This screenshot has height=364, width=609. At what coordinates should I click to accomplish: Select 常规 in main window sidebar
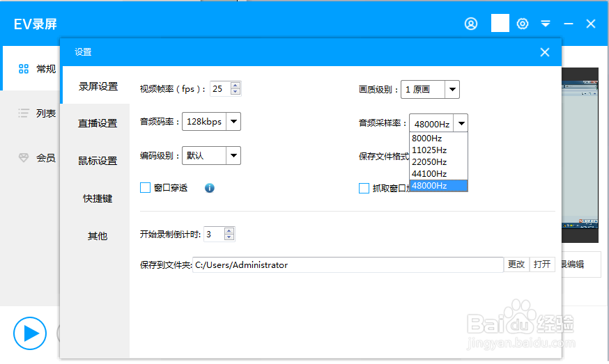(46, 69)
